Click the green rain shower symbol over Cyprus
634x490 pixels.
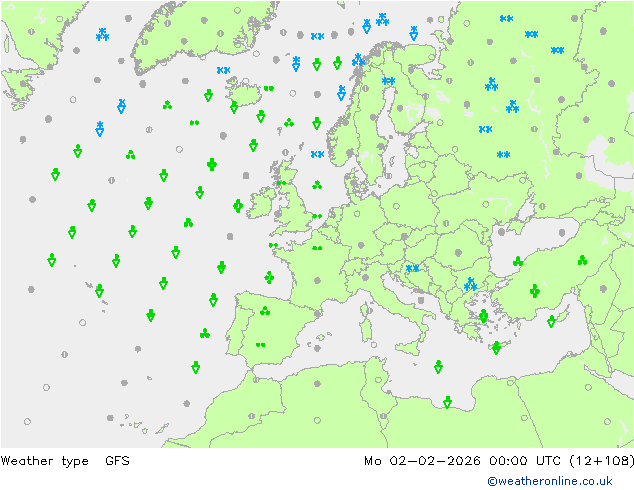(551, 321)
